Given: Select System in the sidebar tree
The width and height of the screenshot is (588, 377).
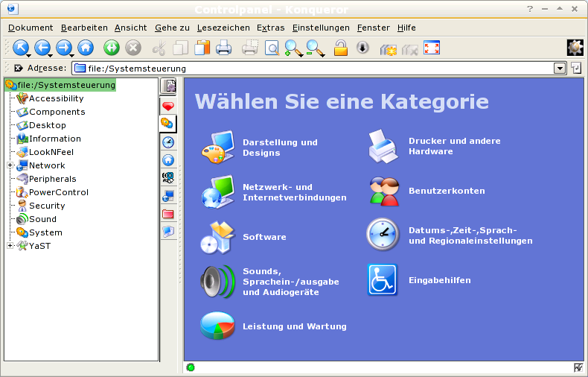Looking at the screenshot, I should [x=39, y=232].
